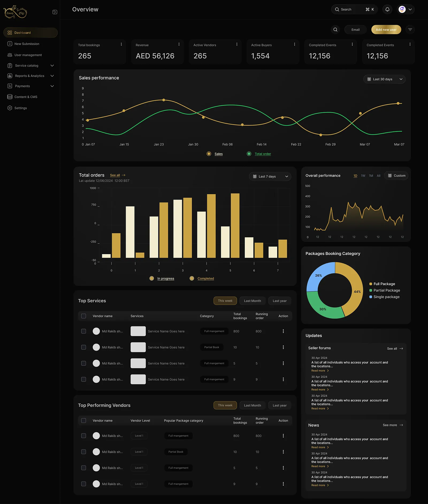Open the user profile dropdown

pos(406,9)
